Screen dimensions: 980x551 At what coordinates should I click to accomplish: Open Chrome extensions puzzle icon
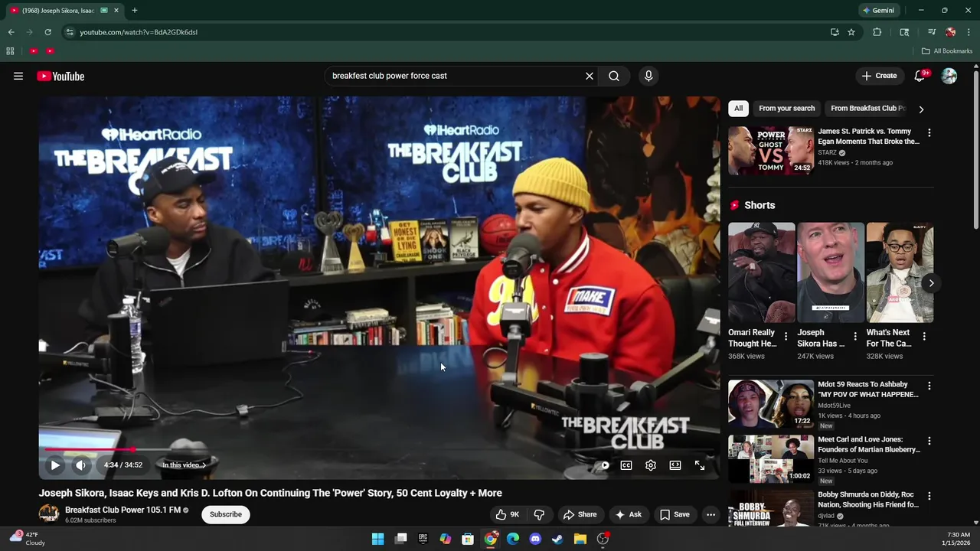coord(877,32)
